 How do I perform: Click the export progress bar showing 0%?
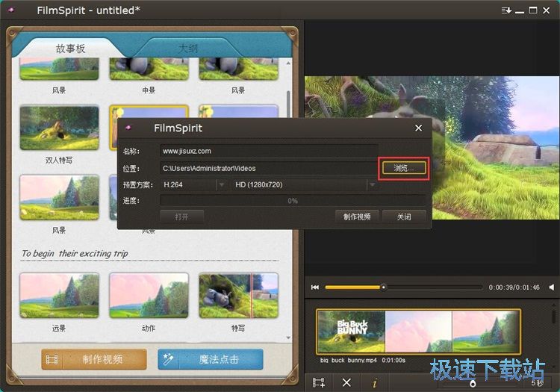pyautogui.click(x=293, y=201)
